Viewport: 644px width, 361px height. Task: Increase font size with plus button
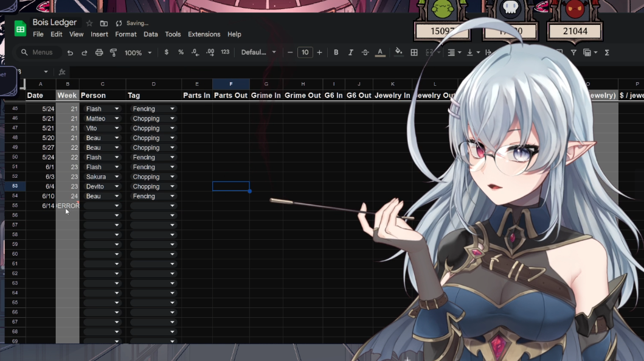[319, 52]
